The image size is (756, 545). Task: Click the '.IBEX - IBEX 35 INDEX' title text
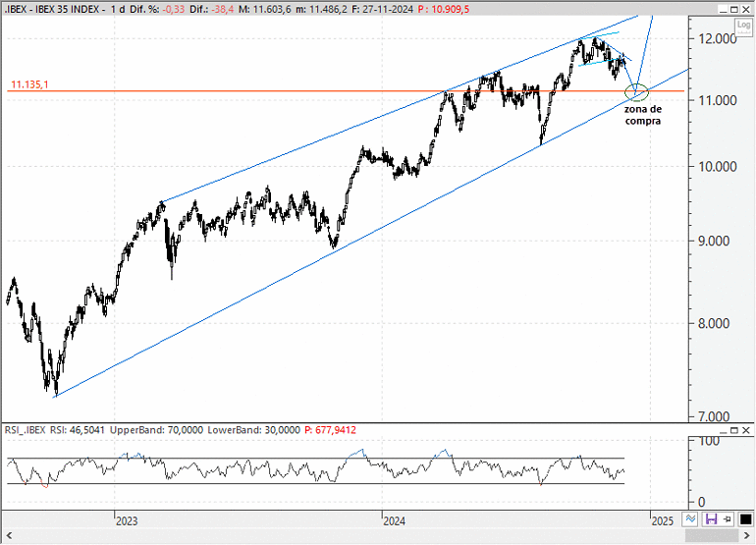[52, 9]
